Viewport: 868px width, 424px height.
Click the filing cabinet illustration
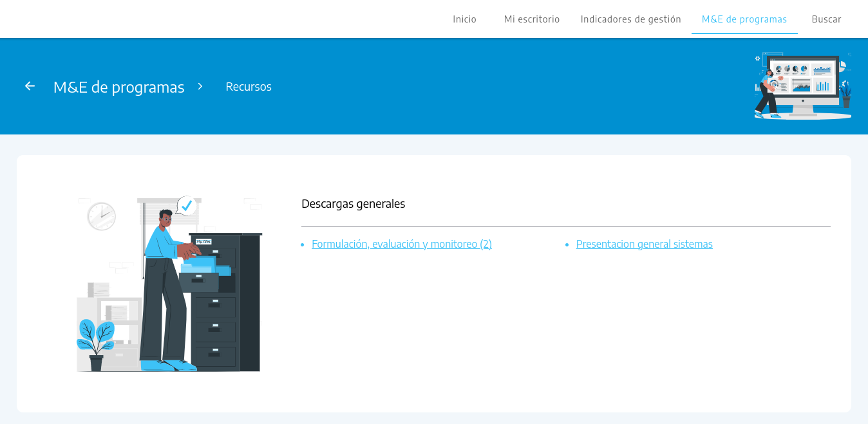coord(169,284)
